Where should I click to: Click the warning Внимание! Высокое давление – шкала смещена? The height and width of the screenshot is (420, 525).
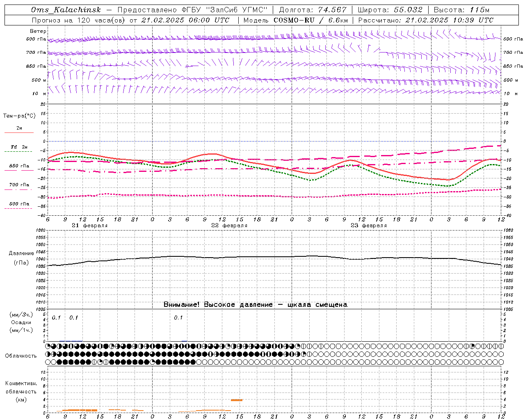pos(255,304)
